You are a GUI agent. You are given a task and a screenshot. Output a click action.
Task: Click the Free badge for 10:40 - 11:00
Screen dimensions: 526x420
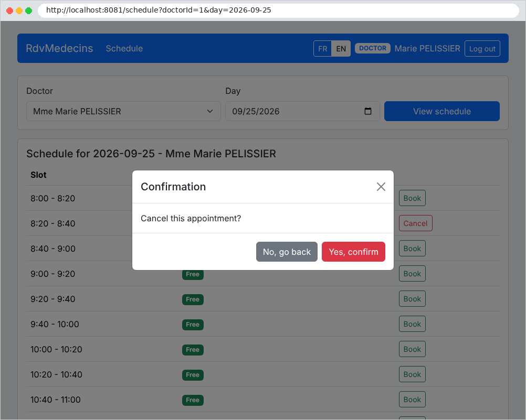pos(193,400)
